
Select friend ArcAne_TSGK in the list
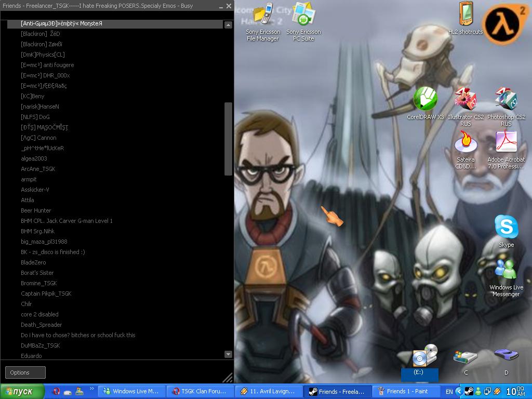38,169
